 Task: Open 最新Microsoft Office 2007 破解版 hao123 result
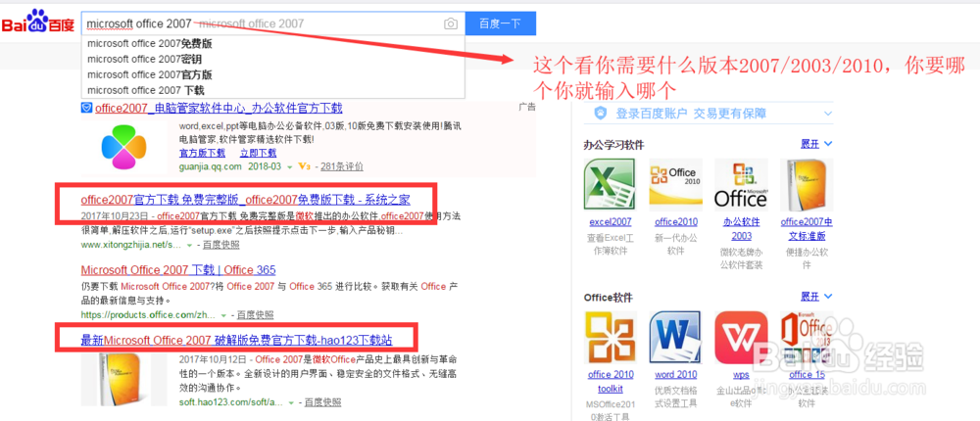(x=237, y=341)
